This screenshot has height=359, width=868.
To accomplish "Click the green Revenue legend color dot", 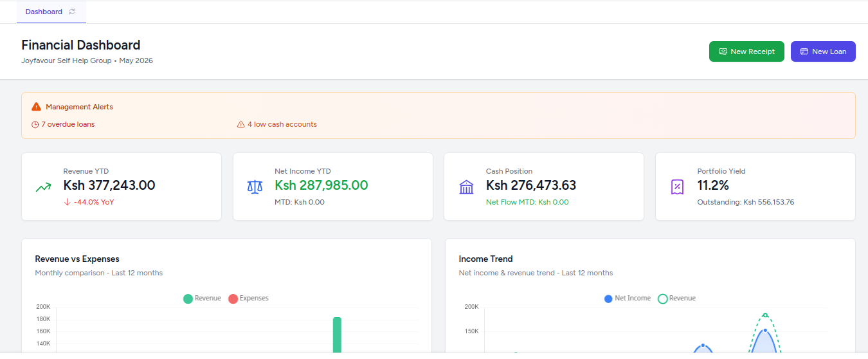I will tap(188, 299).
